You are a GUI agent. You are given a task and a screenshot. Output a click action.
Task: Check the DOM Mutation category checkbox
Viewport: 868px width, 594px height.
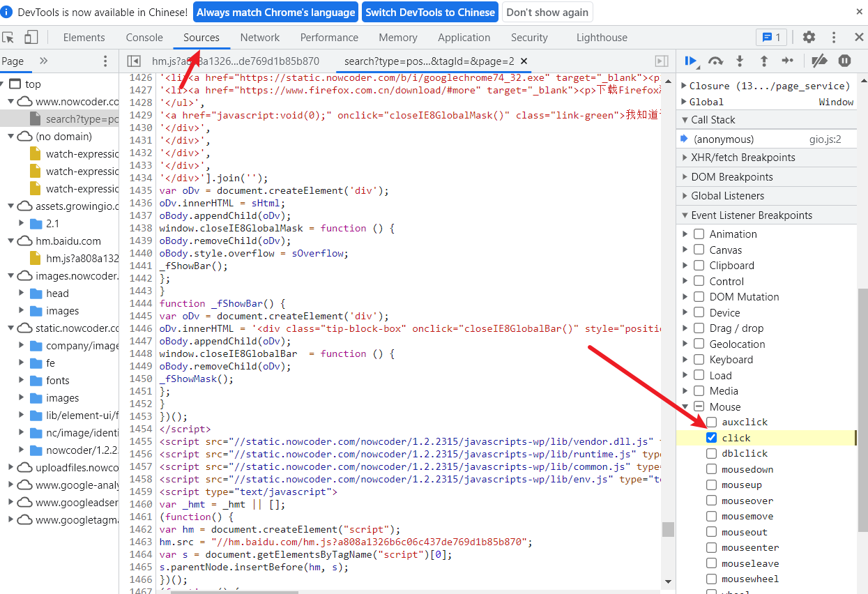pyautogui.click(x=699, y=296)
